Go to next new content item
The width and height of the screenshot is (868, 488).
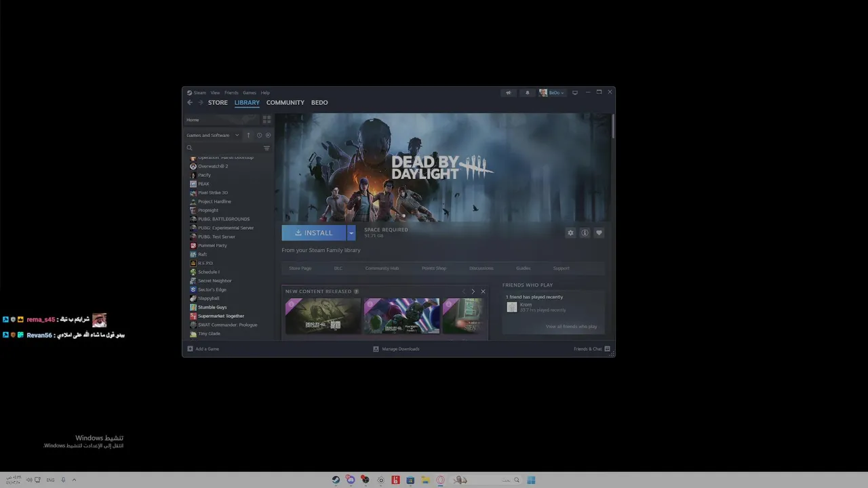(473, 291)
